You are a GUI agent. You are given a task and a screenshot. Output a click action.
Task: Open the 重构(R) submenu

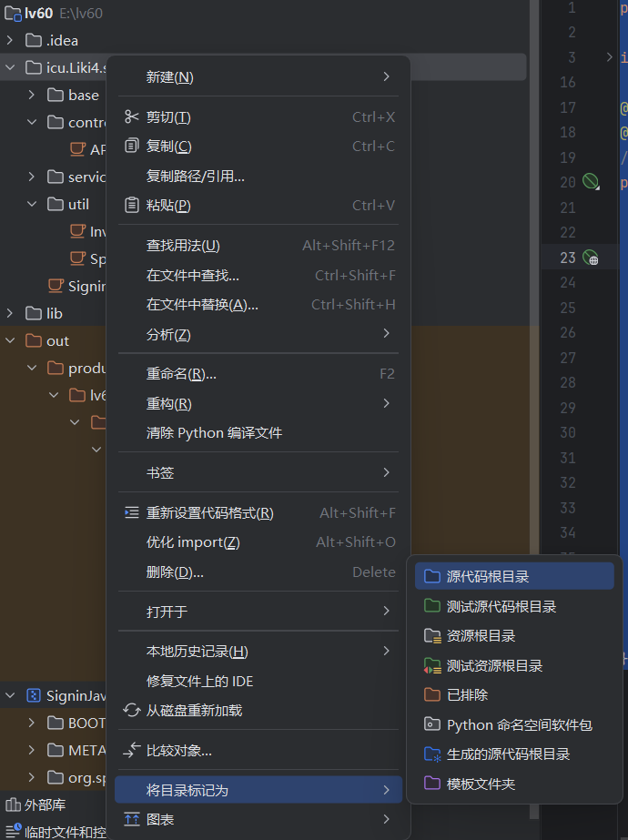[258, 403]
